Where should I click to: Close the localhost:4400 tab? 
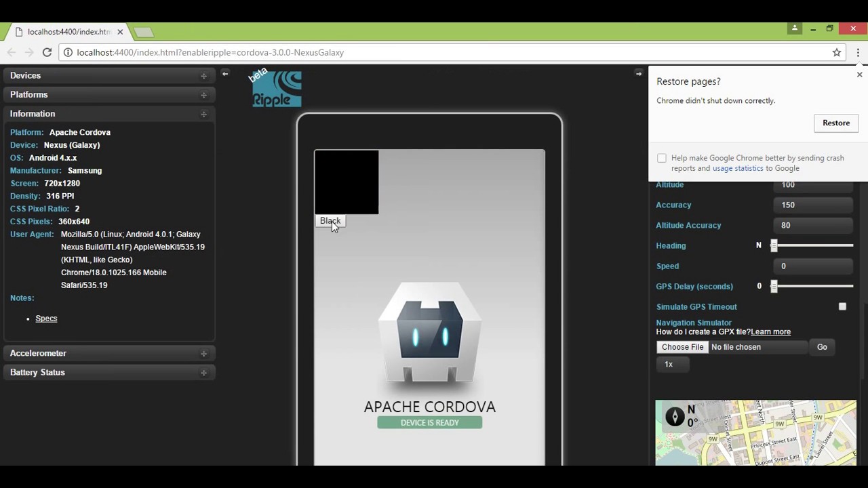120,31
